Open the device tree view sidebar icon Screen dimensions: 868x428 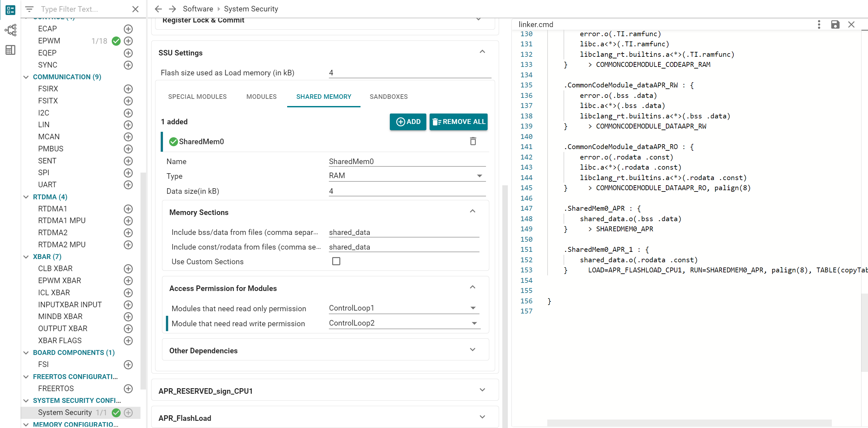tap(10, 30)
